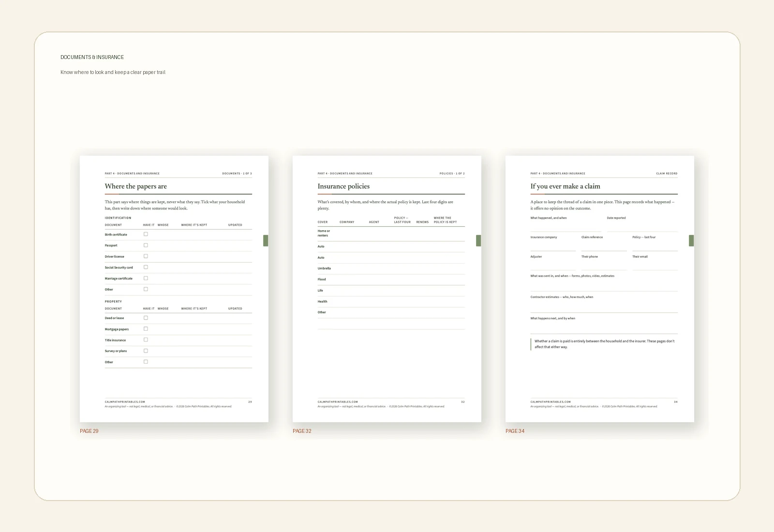Click the PAGE 32 caption

click(x=302, y=431)
